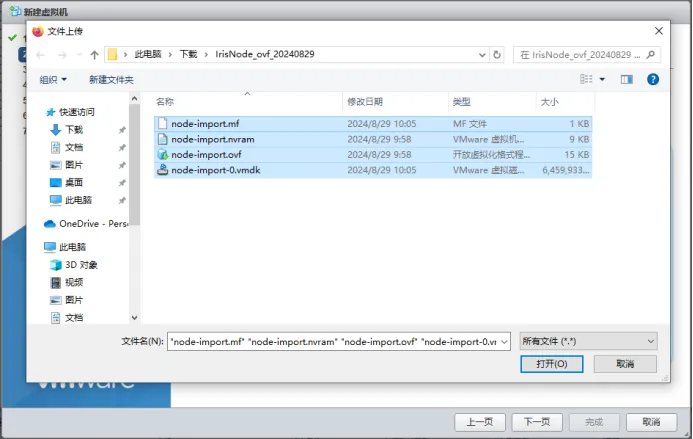Open the blue Help icon
Image resolution: width=693 pixels, height=439 pixels.
[x=653, y=79]
